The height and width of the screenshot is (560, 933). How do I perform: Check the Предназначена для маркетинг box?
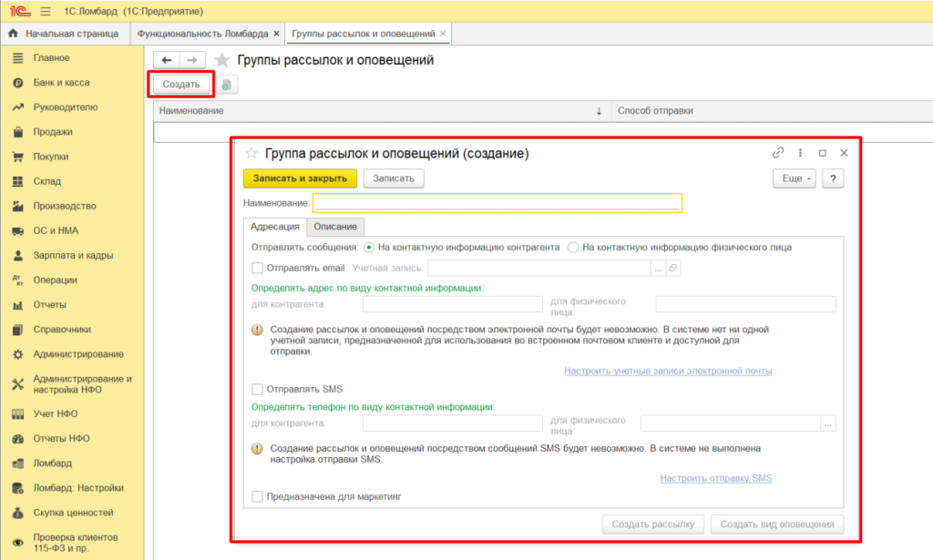pyautogui.click(x=257, y=497)
